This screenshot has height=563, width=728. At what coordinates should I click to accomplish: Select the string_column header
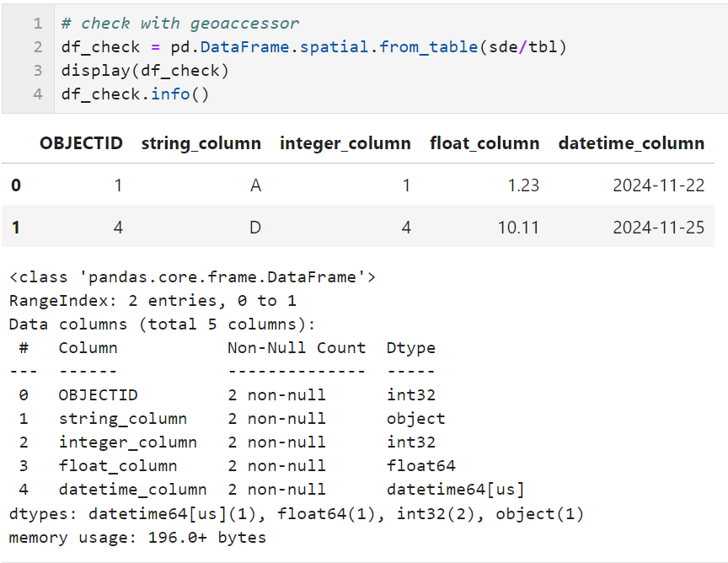[201, 142]
